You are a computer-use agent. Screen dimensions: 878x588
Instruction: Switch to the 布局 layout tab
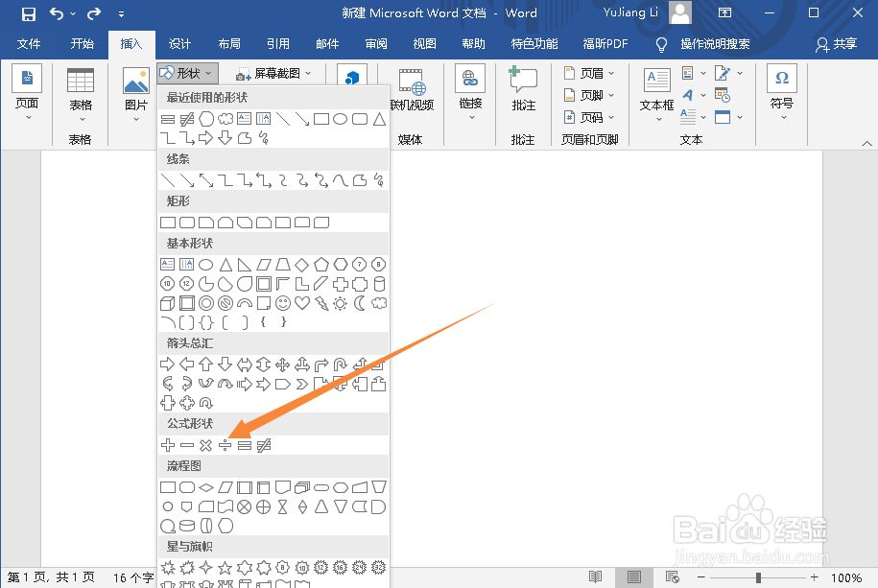pyautogui.click(x=229, y=44)
